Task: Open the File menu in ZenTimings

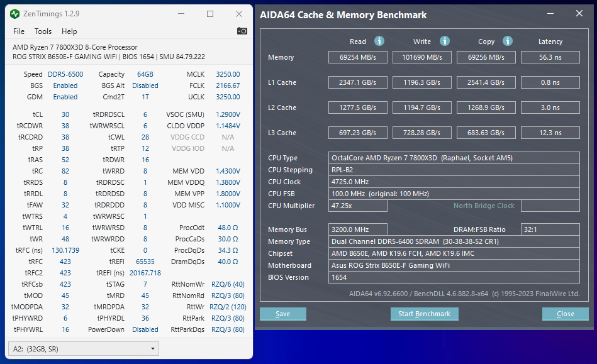Action: pos(19,31)
